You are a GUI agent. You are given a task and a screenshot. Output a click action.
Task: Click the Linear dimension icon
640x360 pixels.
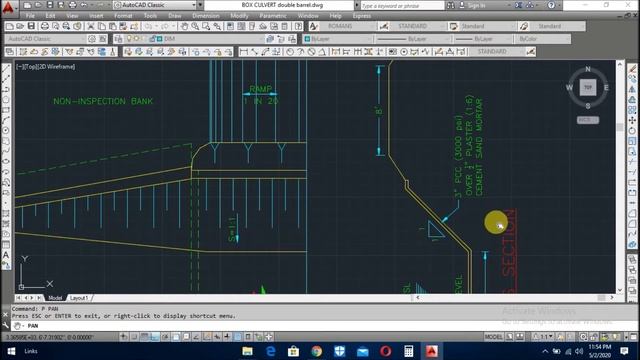(x=244, y=52)
